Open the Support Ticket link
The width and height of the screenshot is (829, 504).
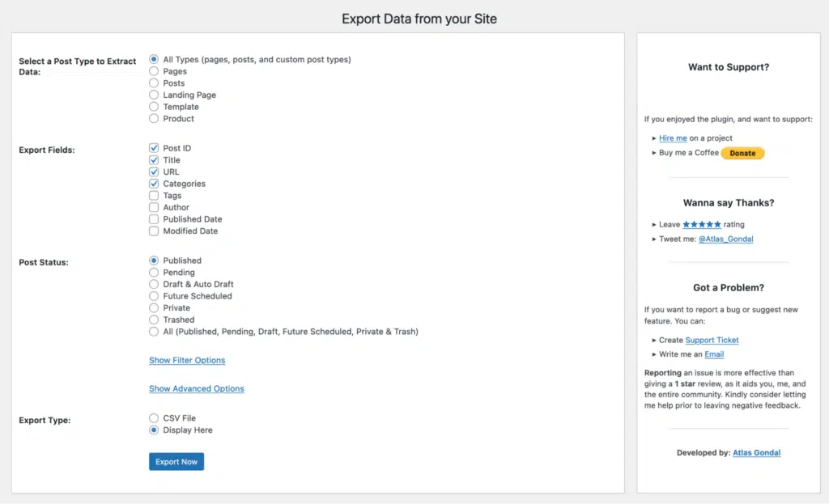712,340
